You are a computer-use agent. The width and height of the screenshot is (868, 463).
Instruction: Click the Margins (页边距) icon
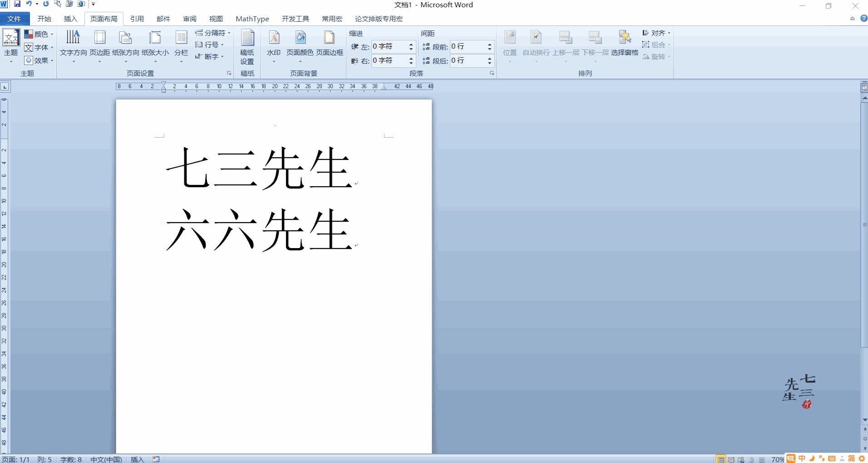(x=99, y=38)
